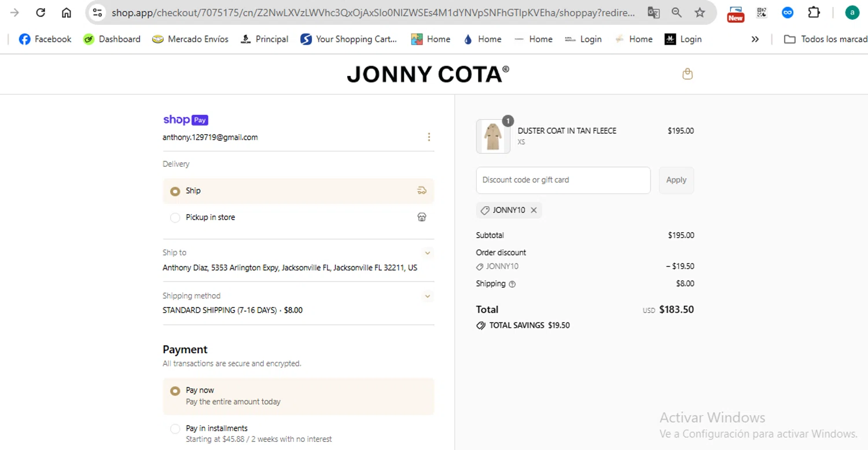Open the QR code extension

[x=762, y=12]
